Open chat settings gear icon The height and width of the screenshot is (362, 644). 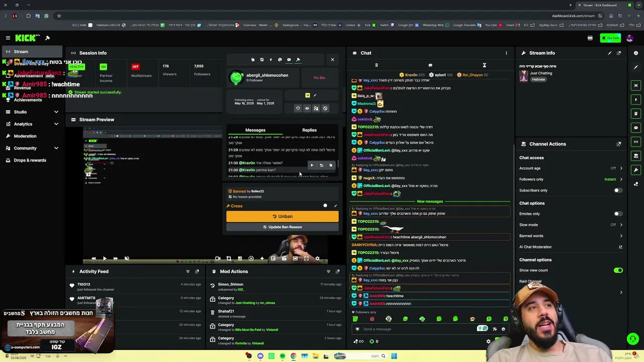pyautogui.click(x=488, y=341)
